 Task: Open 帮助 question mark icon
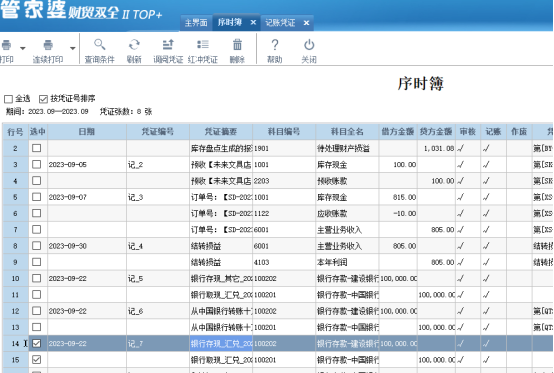tap(275, 45)
